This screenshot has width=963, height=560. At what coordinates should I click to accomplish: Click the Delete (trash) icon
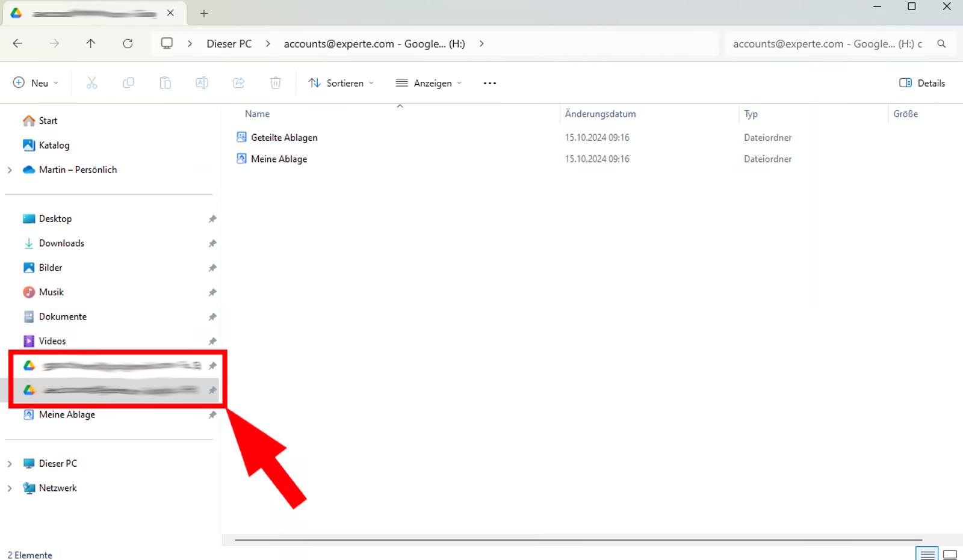pyautogui.click(x=275, y=82)
